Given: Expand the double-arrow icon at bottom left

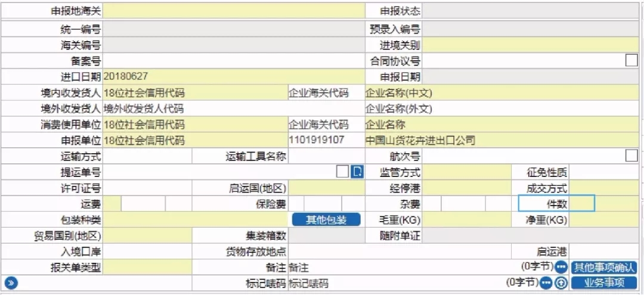Looking at the screenshot, I should pos(11,282).
